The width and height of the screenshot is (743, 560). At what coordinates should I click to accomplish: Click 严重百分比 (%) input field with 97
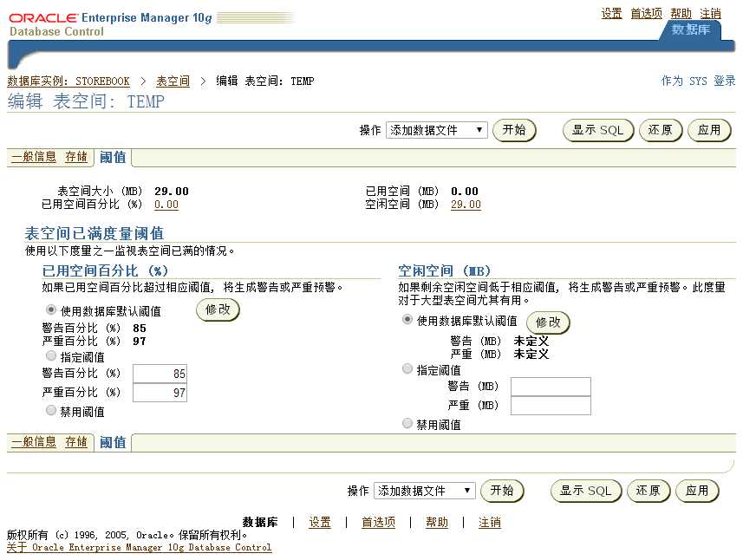pyautogui.click(x=160, y=393)
